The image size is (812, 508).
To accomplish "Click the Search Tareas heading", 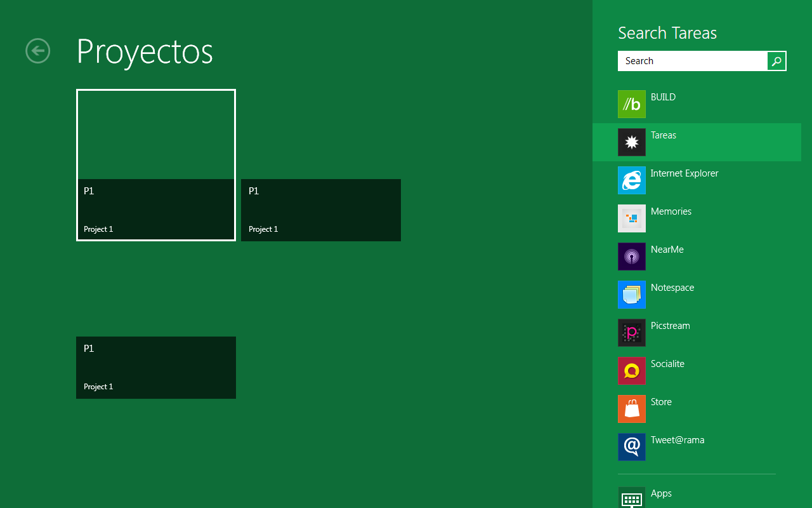I will pyautogui.click(x=667, y=33).
